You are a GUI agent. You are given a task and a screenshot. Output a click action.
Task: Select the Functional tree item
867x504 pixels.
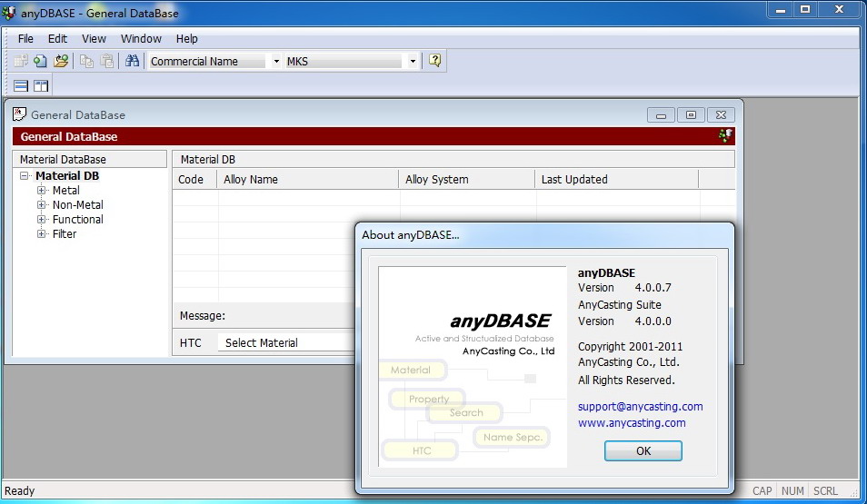pyautogui.click(x=77, y=220)
